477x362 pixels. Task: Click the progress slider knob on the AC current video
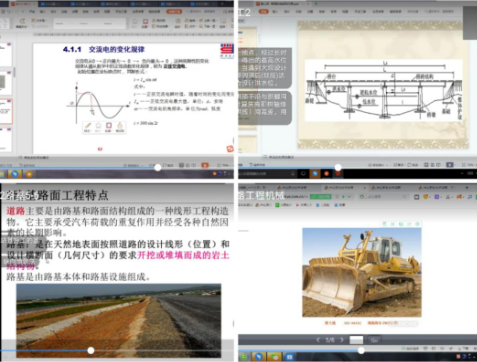(x=158, y=168)
